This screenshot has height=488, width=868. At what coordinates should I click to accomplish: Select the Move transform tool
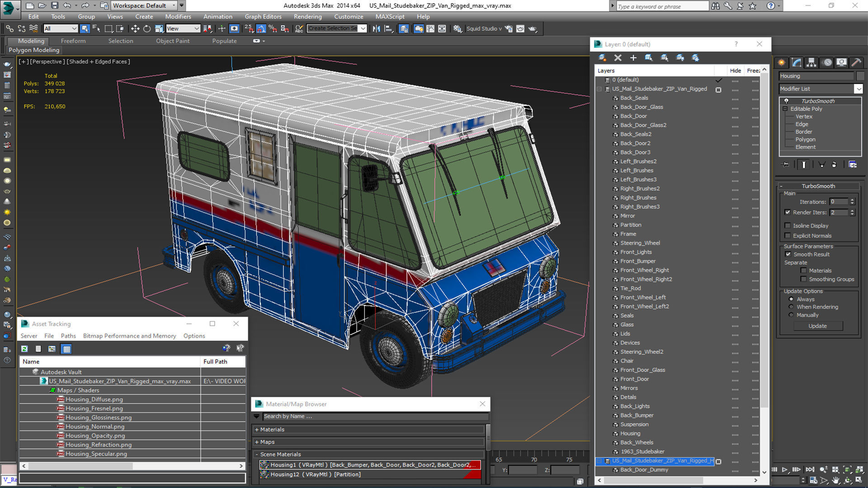click(x=135, y=28)
